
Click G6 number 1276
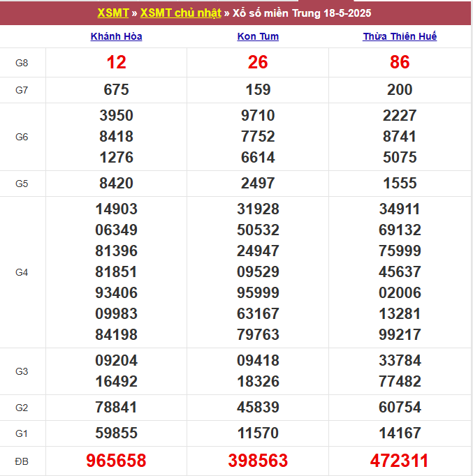click(x=117, y=158)
